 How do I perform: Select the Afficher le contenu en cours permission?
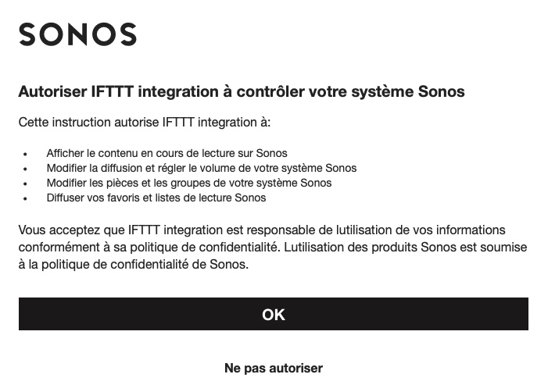[x=167, y=153]
